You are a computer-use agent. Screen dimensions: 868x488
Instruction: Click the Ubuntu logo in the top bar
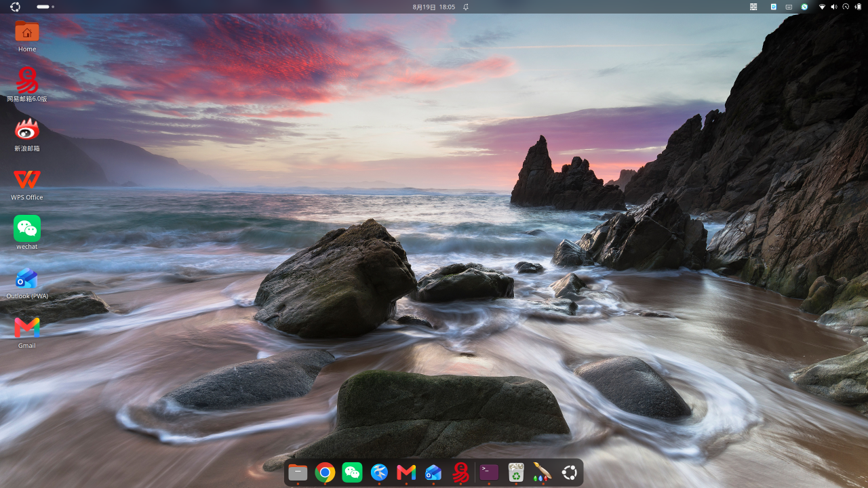pos(15,7)
